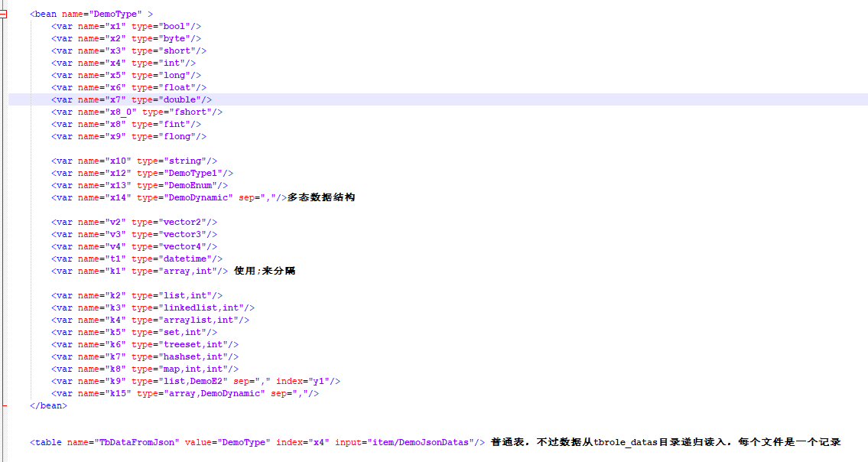Click the "datetime" type value
868x462 pixels.
(x=188, y=259)
